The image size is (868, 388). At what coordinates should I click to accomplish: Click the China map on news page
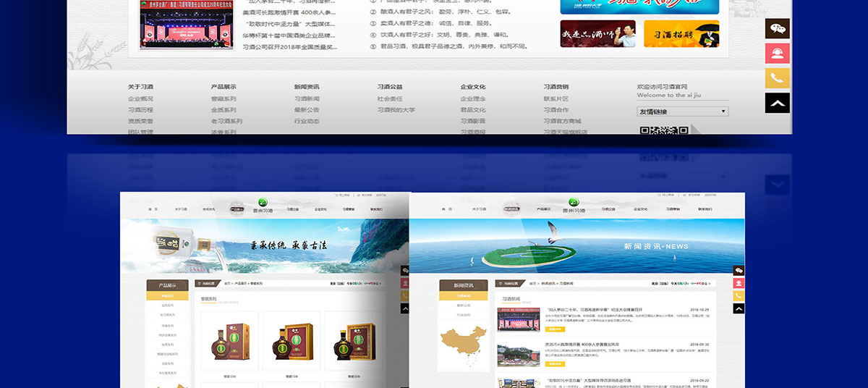coord(464,345)
